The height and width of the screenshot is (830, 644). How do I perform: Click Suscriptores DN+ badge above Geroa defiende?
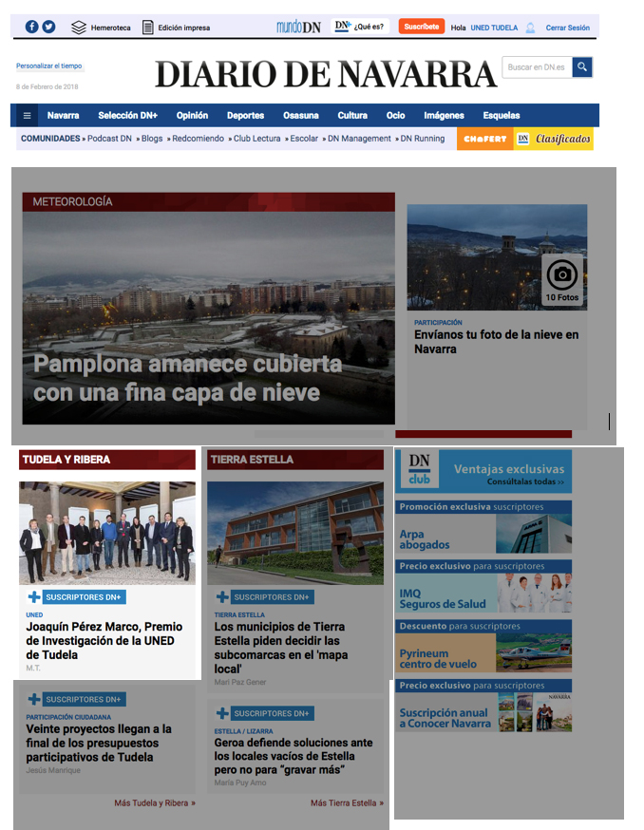pyautogui.click(x=265, y=713)
